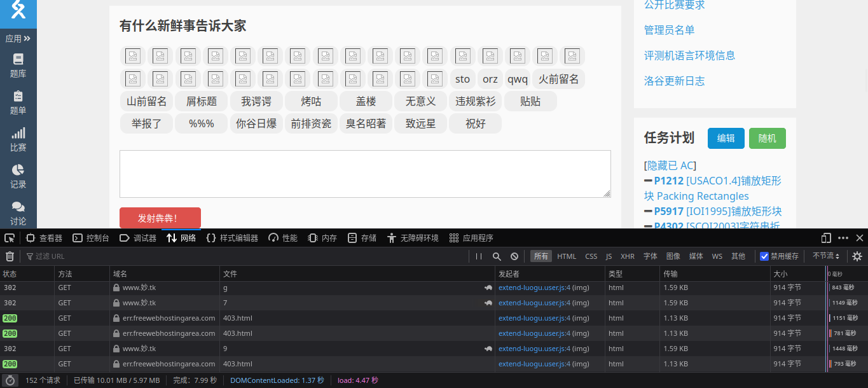
Task: Click the 发射犇犇 button
Action: pyautogui.click(x=160, y=217)
